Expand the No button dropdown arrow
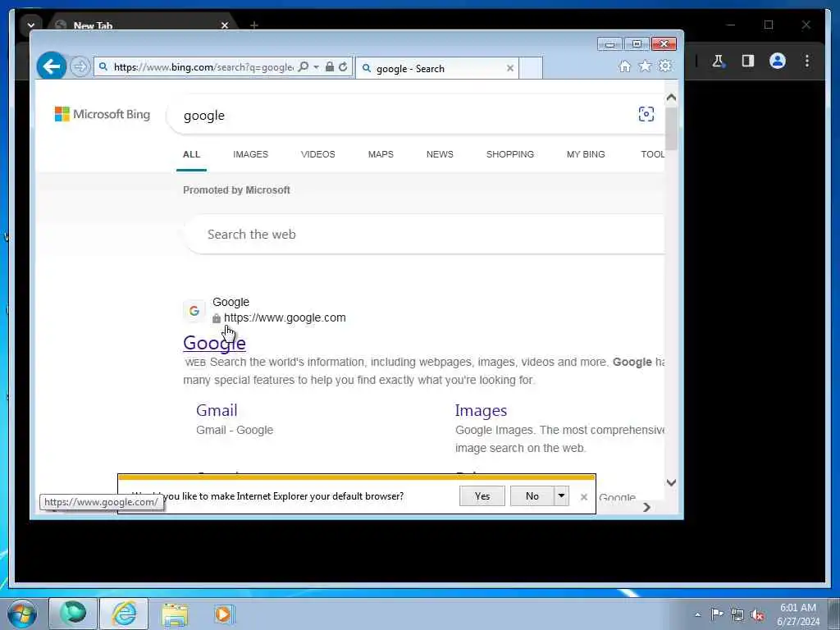The image size is (840, 630). pyautogui.click(x=561, y=496)
